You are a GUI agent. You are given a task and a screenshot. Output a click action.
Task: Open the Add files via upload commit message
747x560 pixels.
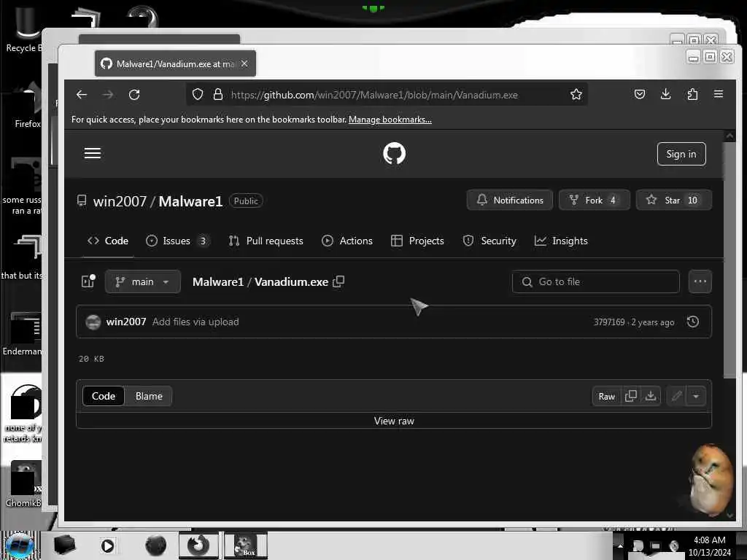196,322
